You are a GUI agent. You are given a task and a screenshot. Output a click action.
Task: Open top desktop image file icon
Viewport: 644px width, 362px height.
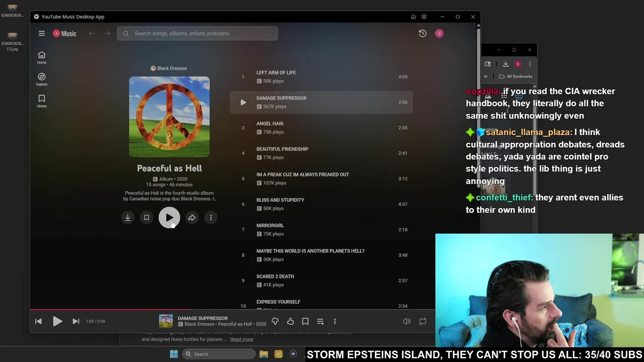12,11
